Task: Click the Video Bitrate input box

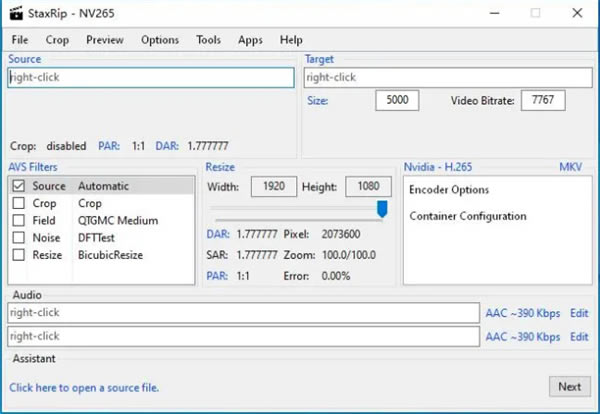Action: coord(543,101)
